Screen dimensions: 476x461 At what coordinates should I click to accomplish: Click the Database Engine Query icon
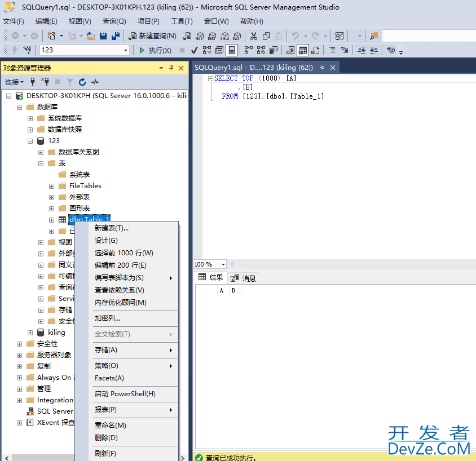tap(187, 36)
